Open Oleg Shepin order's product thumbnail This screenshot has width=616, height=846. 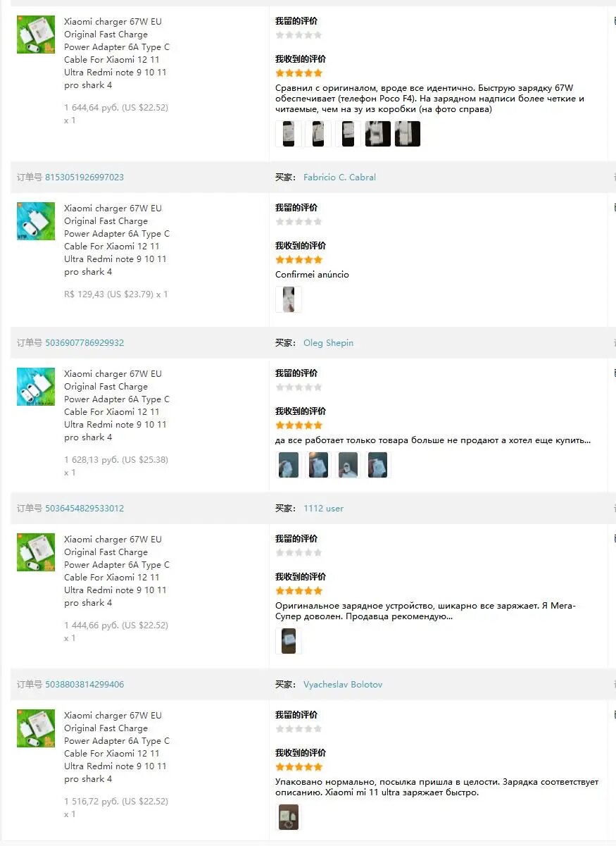(36, 387)
